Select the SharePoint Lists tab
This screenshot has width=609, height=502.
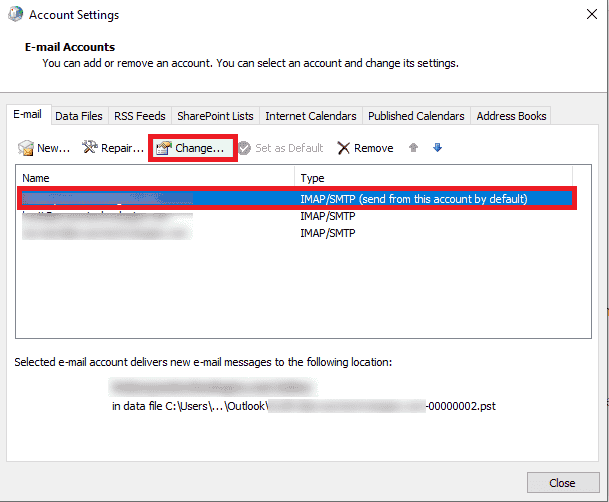click(x=215, y=116)
